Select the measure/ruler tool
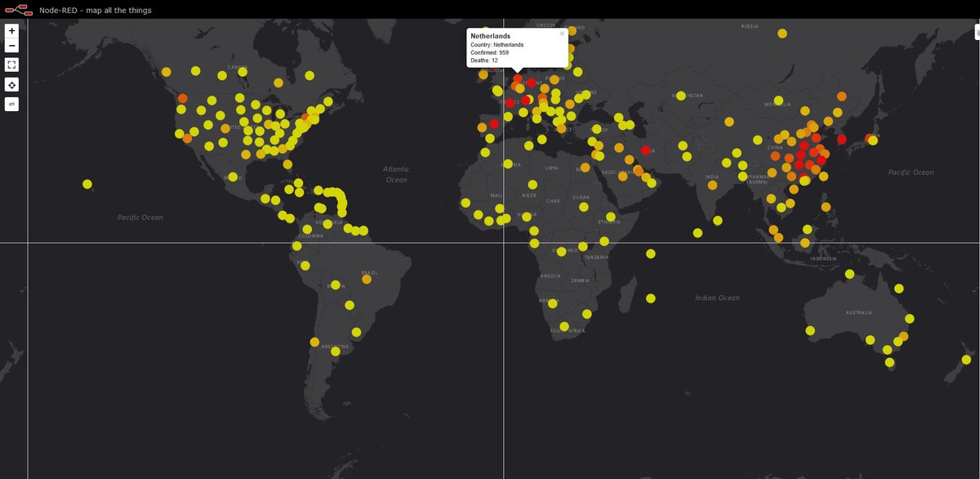This screenshot has height=479, width=980. [11, 104]
